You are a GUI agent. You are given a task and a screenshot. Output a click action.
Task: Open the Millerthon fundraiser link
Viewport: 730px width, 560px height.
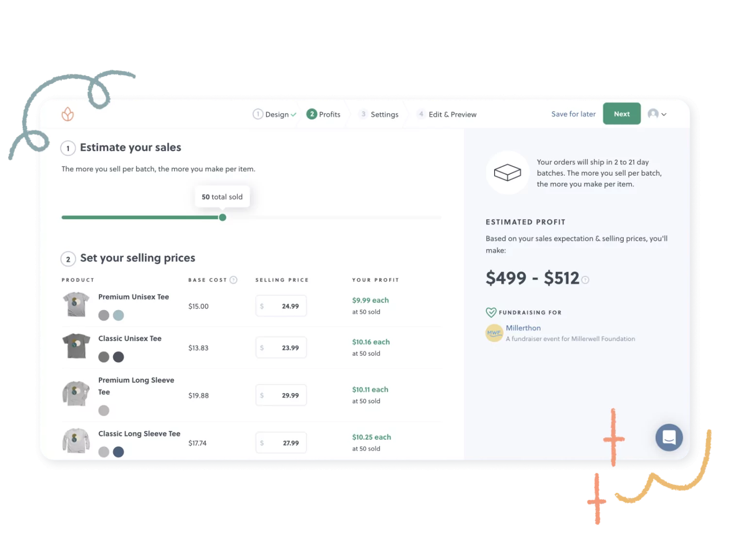[523, 328]
